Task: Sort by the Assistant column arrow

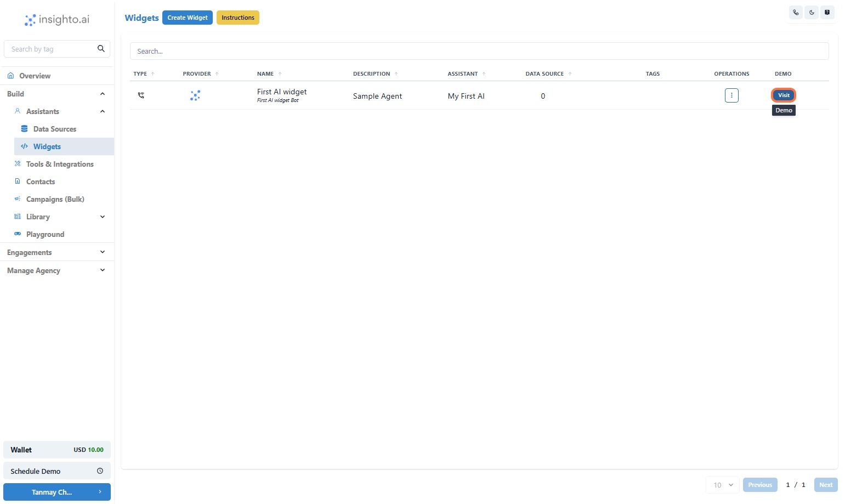Action: [x=484, y=74]
